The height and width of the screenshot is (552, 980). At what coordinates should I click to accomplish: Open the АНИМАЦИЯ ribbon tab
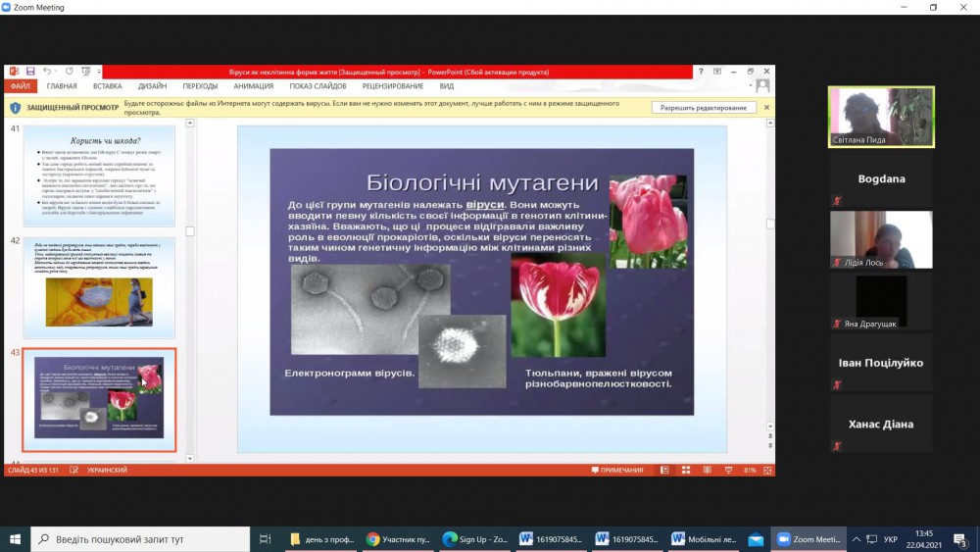coord(253,86)
